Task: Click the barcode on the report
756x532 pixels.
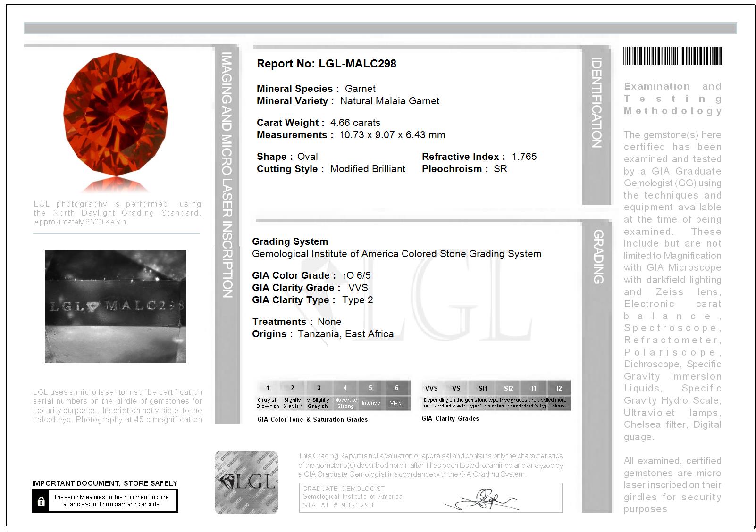Action: 672,56
